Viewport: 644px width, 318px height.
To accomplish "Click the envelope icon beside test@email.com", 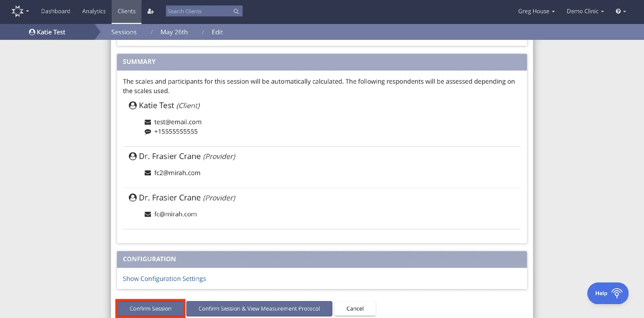I will (148, 122).
